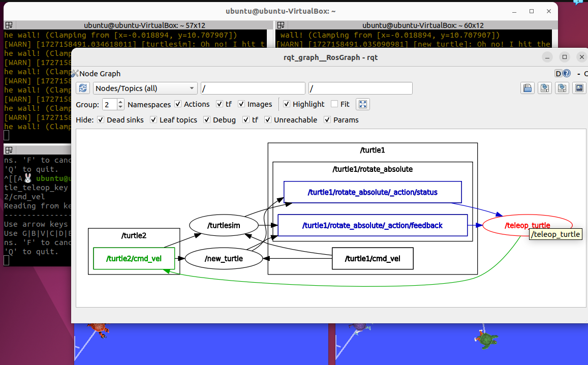588x365 pixels.
Task: Uncheck Hide Leaf topics
Action: coord(153,119)
